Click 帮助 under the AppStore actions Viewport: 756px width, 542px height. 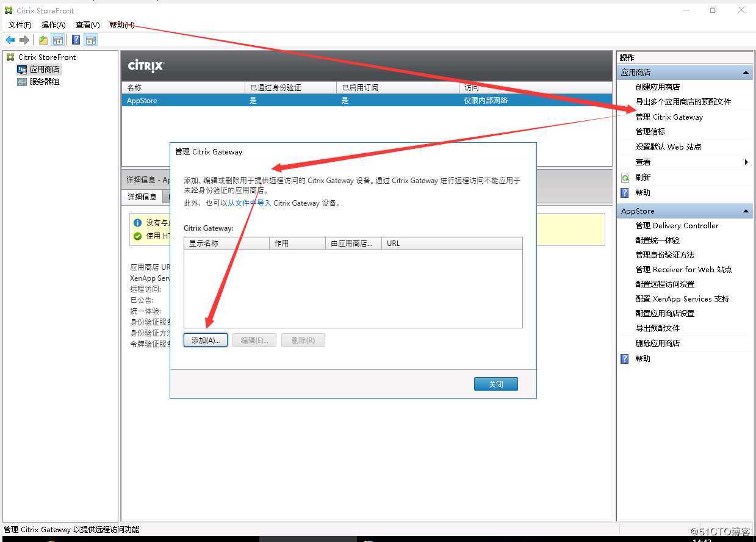pyautogui.click(x=643, y=359)
